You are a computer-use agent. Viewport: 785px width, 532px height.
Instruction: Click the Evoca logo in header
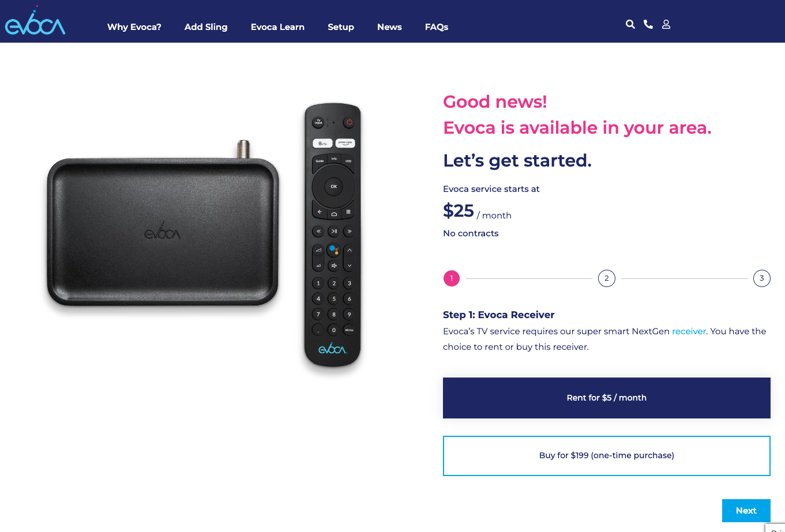click(x=35, y=21)
